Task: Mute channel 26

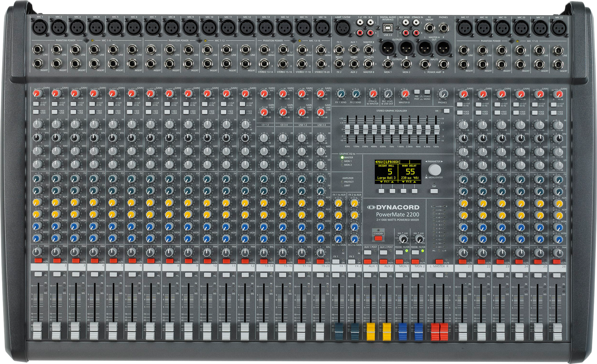Action: [556, 262]
